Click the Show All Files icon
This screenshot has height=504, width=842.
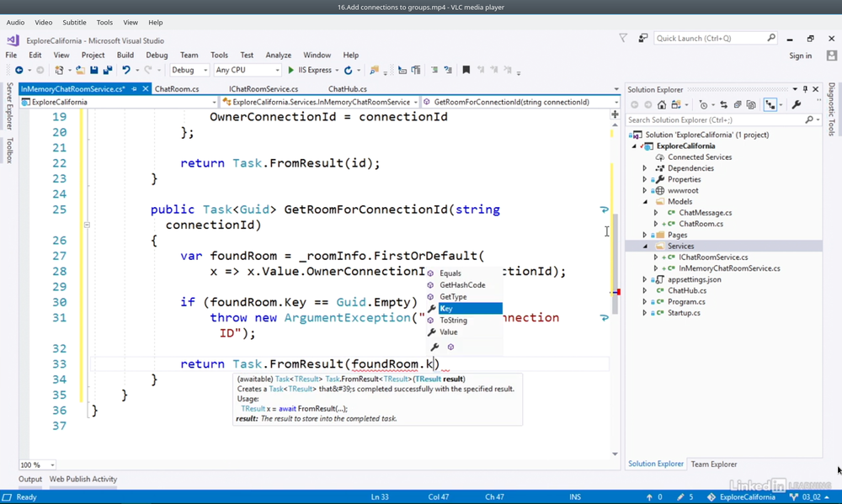751,105
